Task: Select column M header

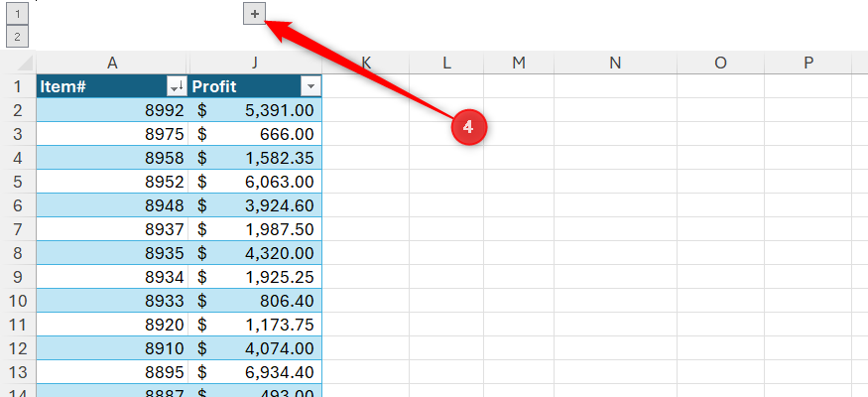Action: pyautogui.click(x=518, y=63)
